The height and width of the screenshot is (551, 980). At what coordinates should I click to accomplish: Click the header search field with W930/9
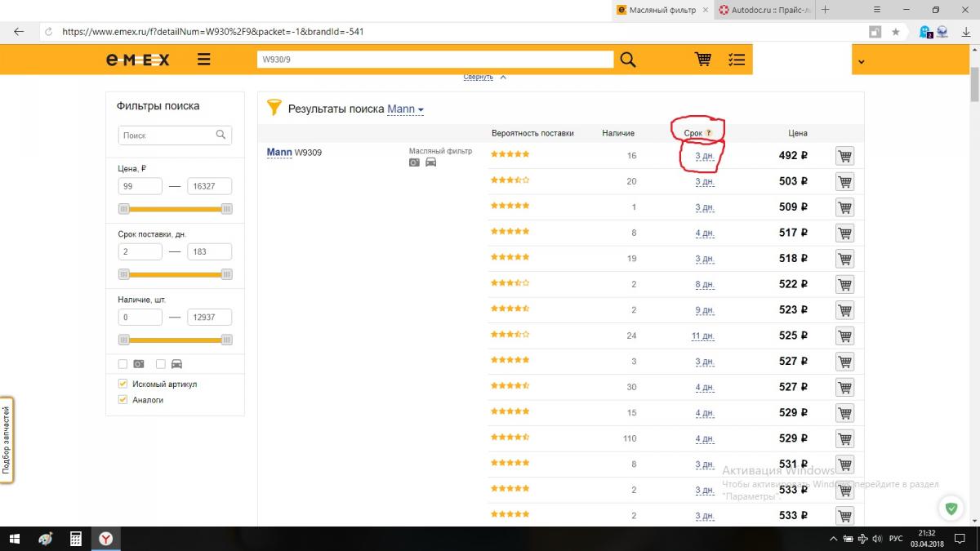coord(434,60)
